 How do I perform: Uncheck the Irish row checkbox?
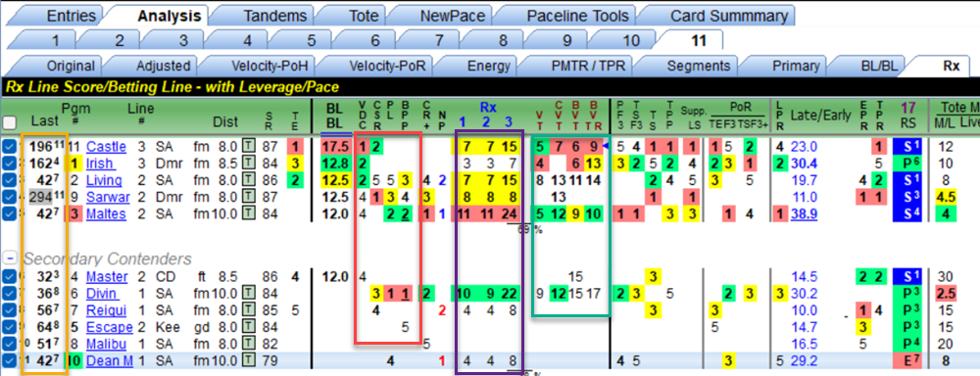click(x=10, y=164)
